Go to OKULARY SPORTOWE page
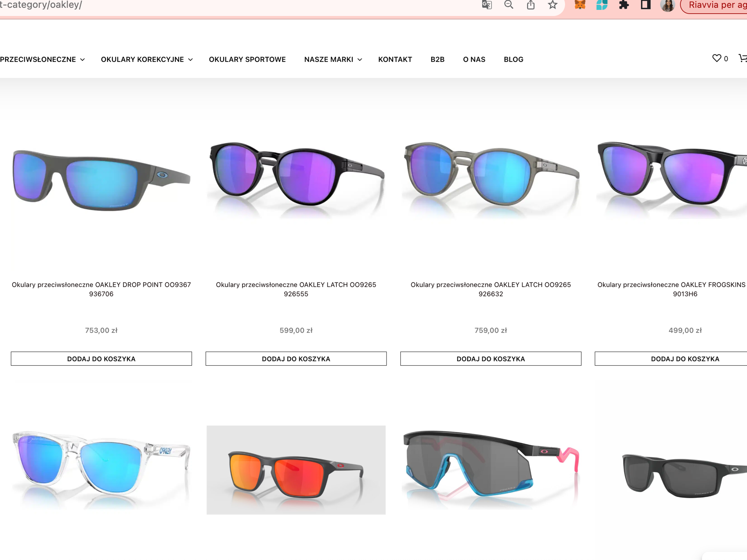 (x=247, y=60)
